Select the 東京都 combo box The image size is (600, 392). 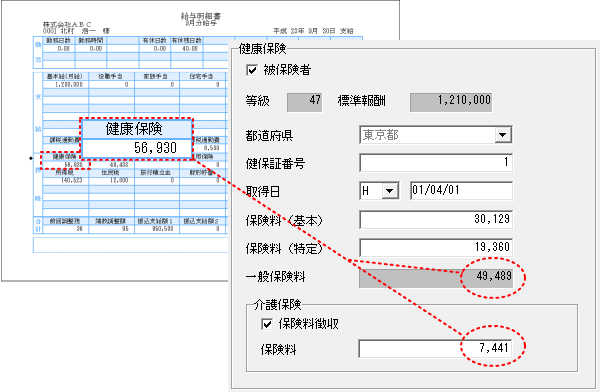435,135
